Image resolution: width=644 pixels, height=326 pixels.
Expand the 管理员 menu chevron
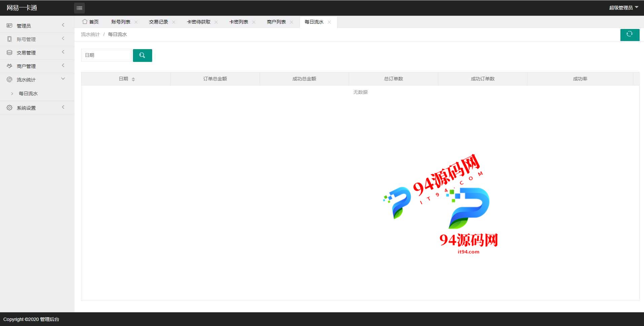[x=63, y=25]
